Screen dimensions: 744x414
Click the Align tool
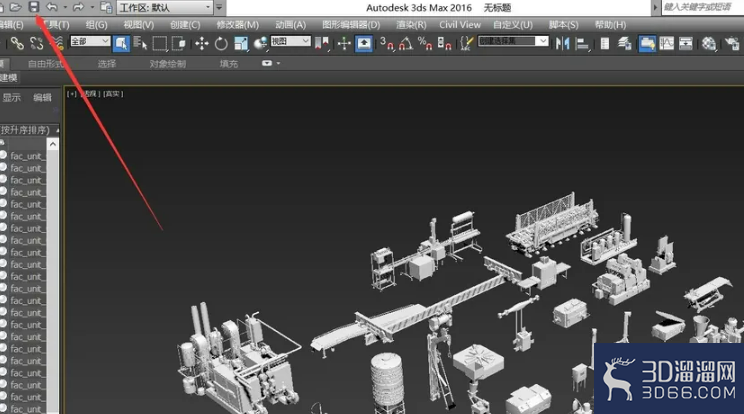pos(582,44)
